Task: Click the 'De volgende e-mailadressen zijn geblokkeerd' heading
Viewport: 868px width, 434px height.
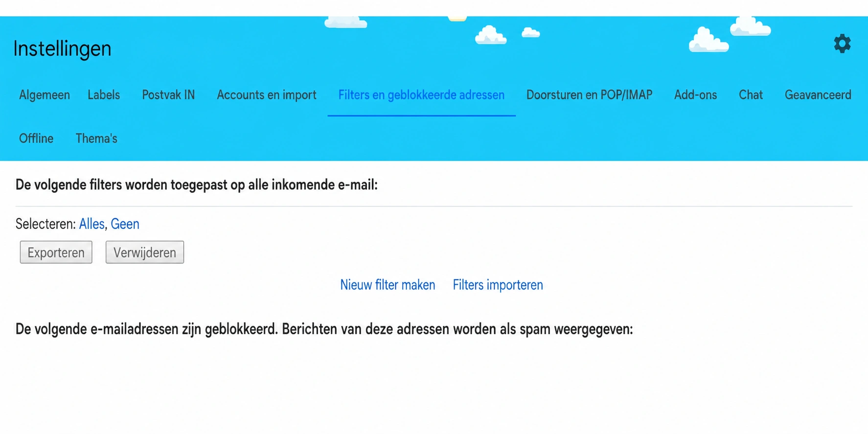Action: pos(324,329)
